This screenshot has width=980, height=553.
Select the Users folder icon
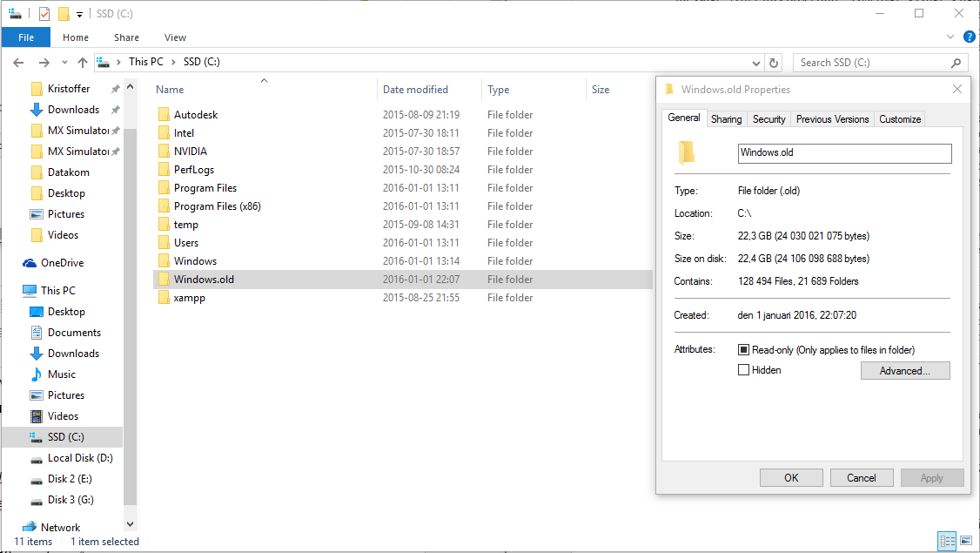tap(164, 243)
